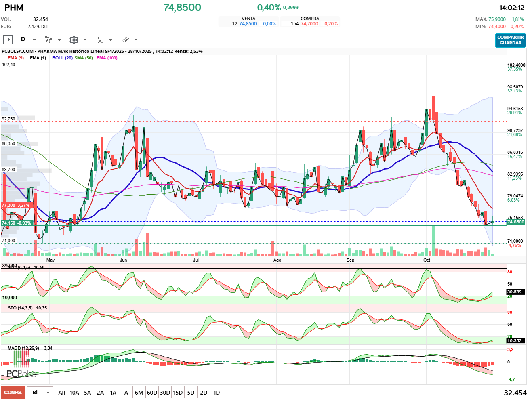Expand the timeframe D dropdown arrow
The width and height of the screenshot is (532, 401).
[34, 40]
